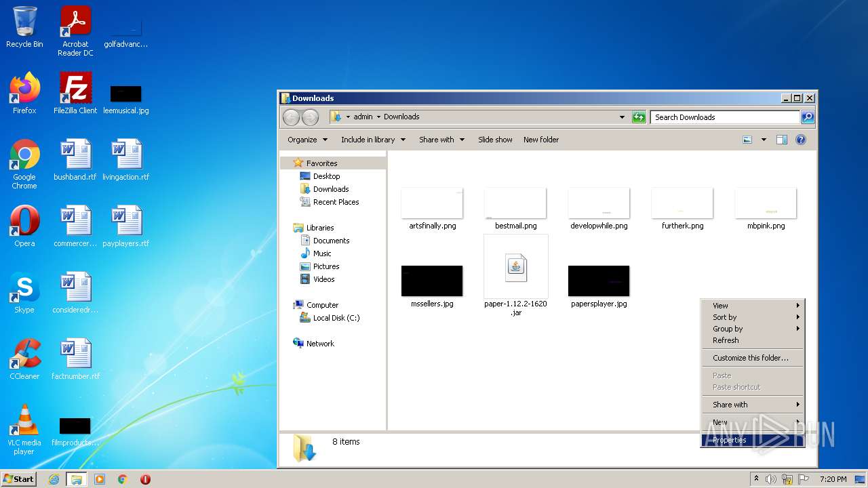Select golfadvanc... desktop file

tap(126, 33)
